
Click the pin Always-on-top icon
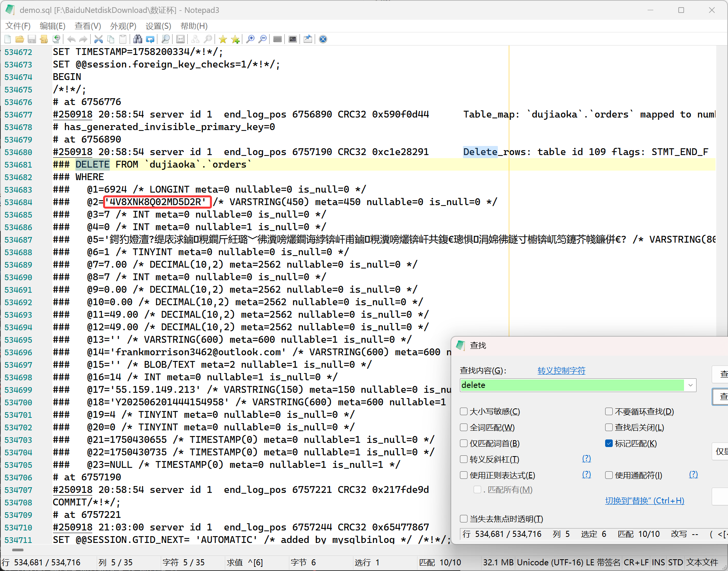[x=308, y=39]
